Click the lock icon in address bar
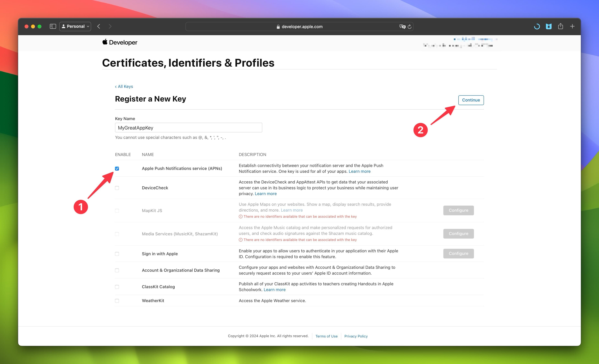The height and width of the screenshot is (364, 599). pyautogui.click(x=278, y=27)
